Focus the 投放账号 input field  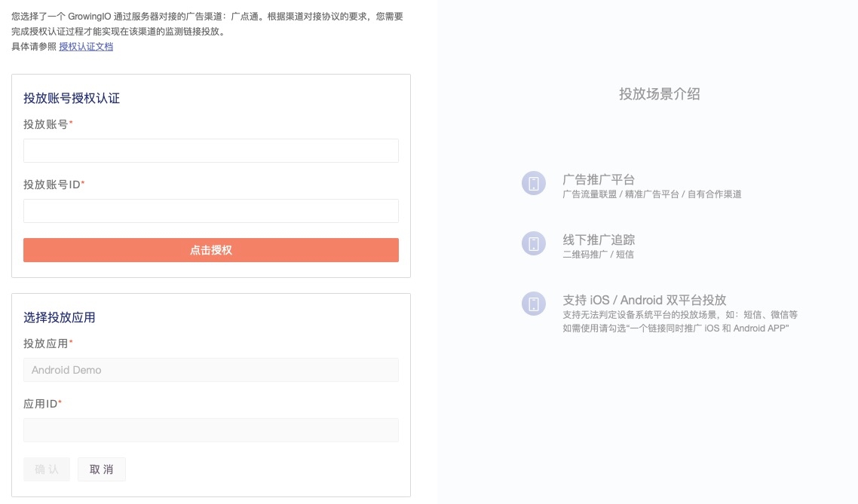tap(211, 151)
